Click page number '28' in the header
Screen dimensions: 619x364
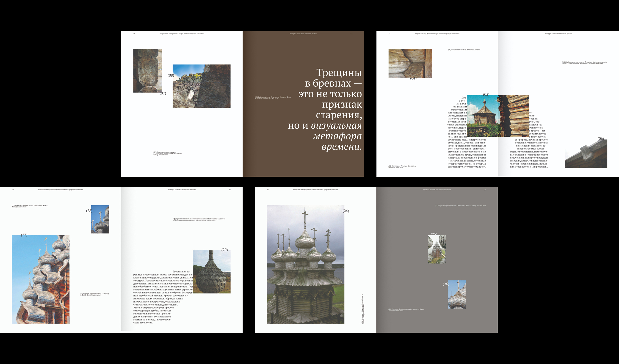pos(268,190)
